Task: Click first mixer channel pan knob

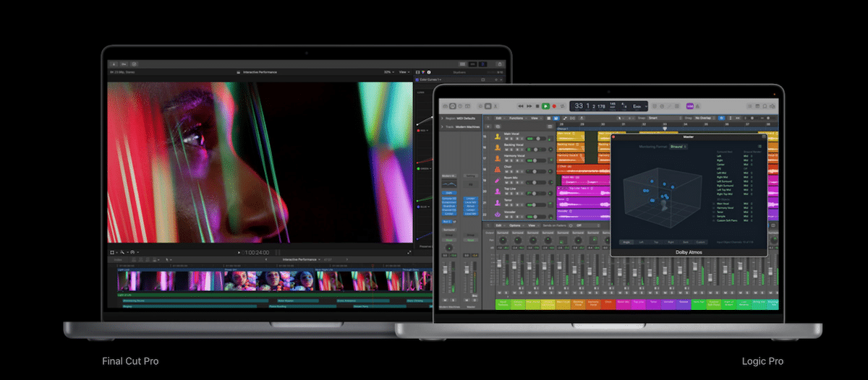Action: coord(503,240)
